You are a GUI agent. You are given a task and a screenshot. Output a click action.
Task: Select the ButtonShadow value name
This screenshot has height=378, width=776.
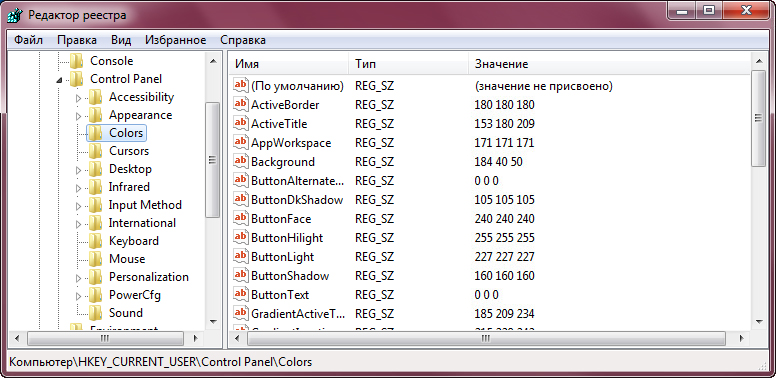tap(290, 276)
